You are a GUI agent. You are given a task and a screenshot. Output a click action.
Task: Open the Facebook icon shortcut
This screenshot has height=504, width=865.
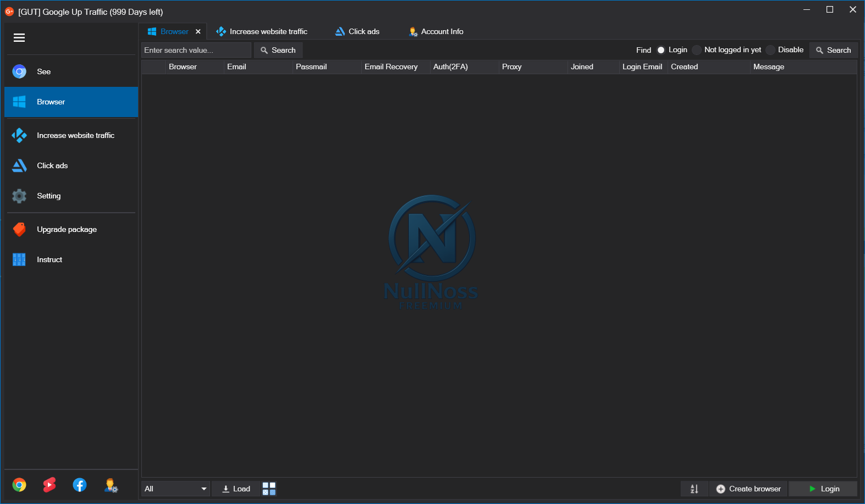[x=80, y=485]
